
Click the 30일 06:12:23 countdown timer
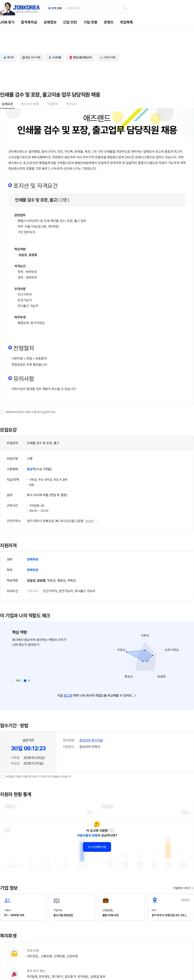tap(28, 748)
